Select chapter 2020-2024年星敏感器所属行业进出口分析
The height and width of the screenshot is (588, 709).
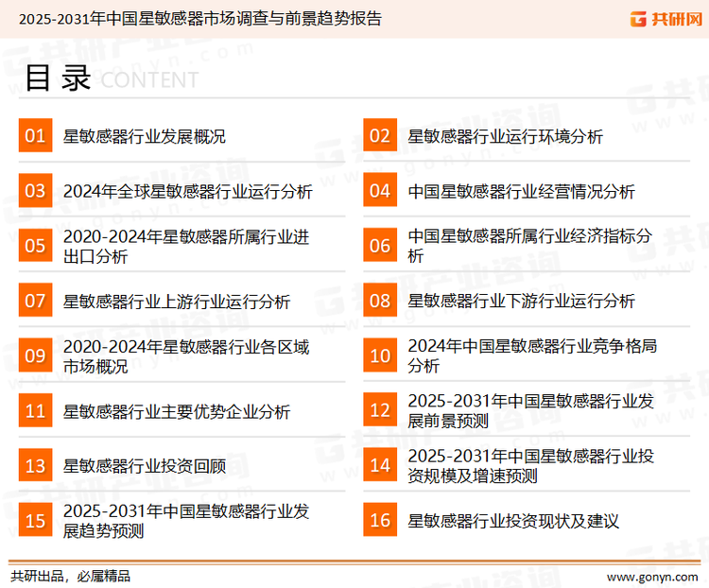click(x=186, y=247)
